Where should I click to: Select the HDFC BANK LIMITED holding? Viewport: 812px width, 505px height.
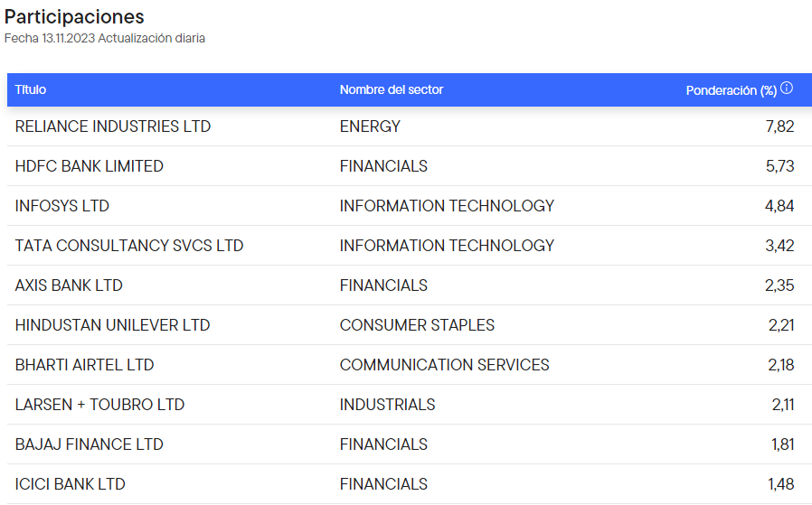pyautogui.click(x=90, y=166)
